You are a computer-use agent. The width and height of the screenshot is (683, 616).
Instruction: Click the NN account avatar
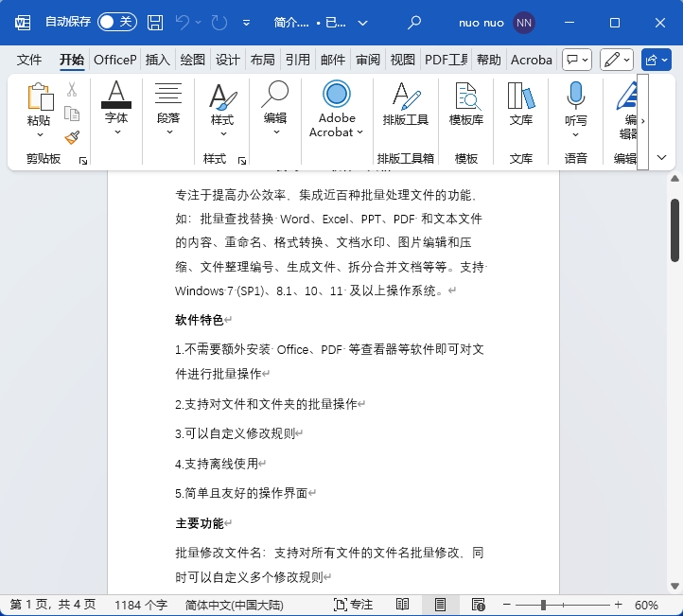click(x=523, y=23)
